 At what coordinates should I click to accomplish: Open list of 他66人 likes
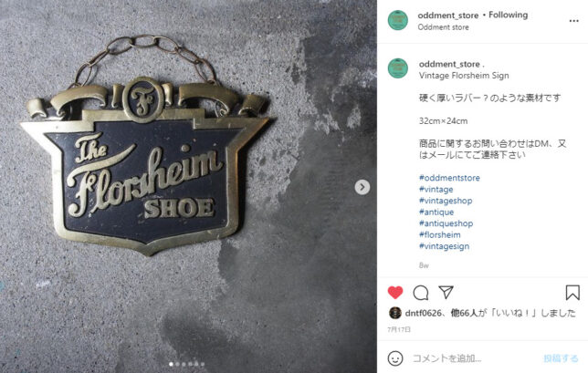[464, 313]
